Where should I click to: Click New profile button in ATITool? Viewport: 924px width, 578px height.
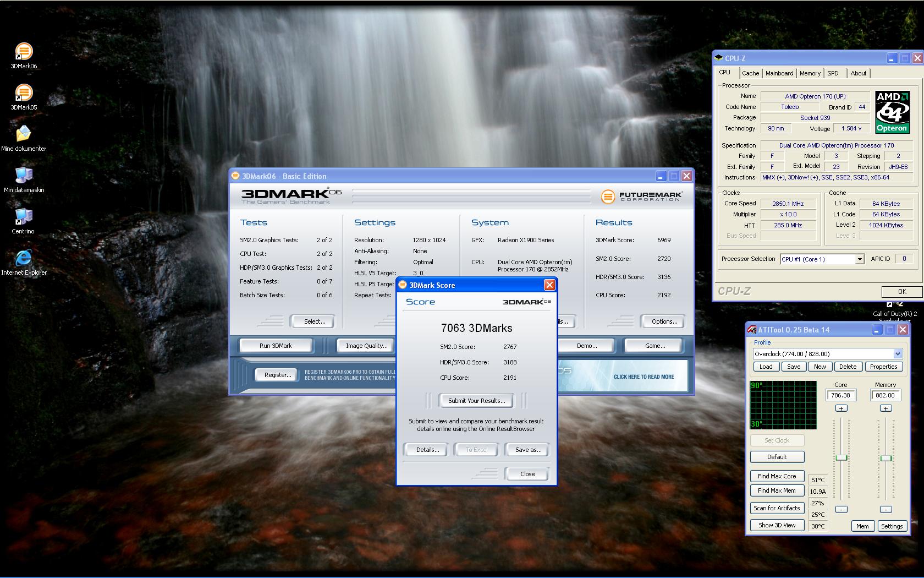pos(820,367)
